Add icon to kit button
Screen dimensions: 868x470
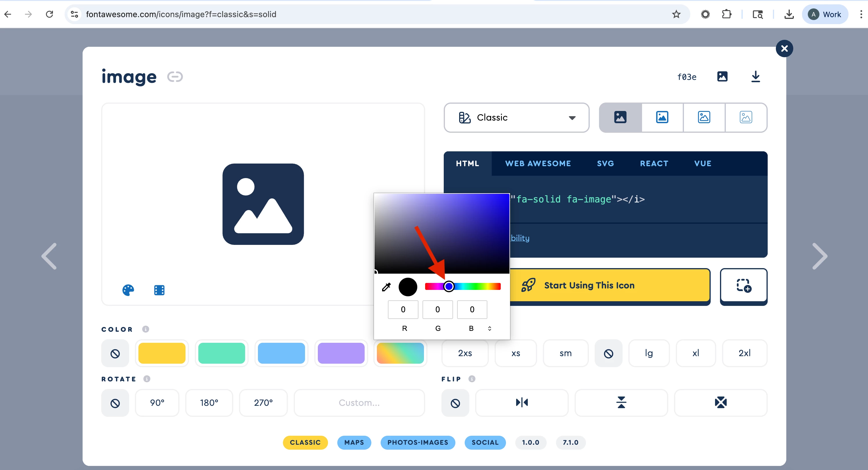(743, 286)
